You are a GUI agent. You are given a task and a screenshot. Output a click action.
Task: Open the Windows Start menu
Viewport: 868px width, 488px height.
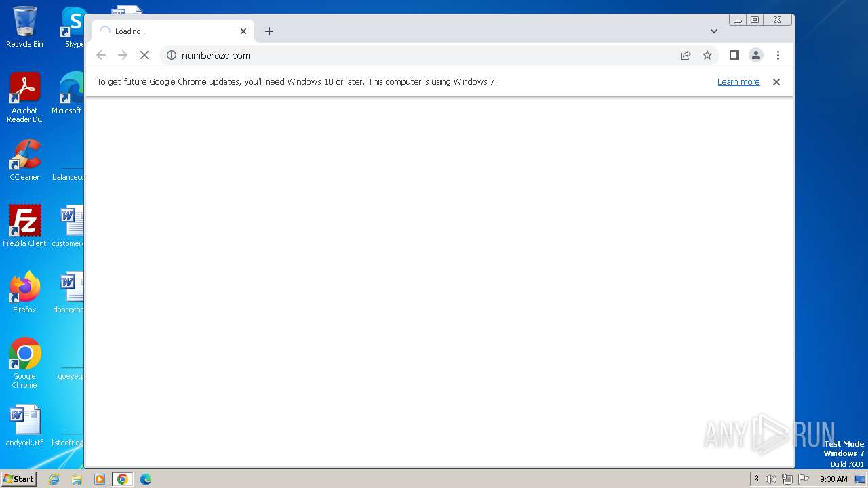[19, 479]
